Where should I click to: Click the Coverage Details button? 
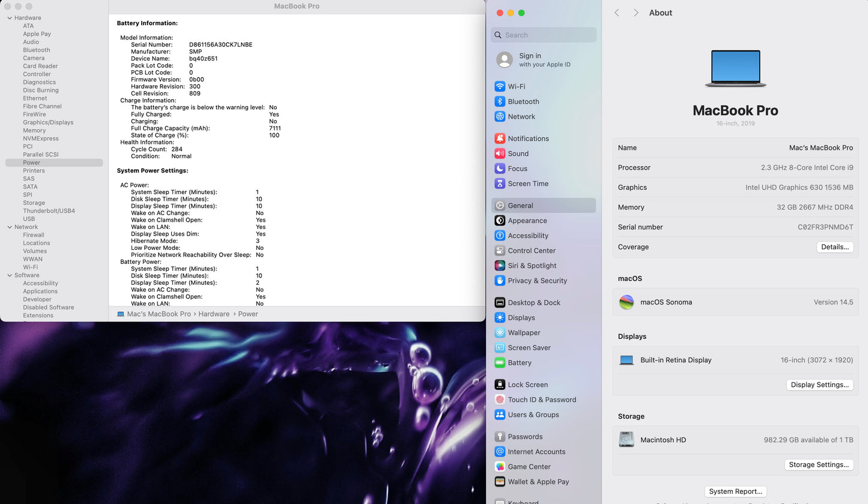(834, 247)
